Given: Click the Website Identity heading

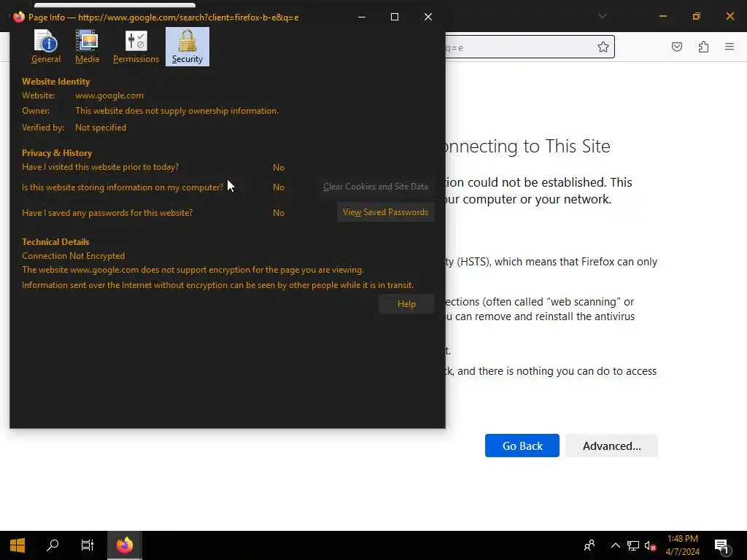Looking at the screenshot, I should [x=55, y=82].
